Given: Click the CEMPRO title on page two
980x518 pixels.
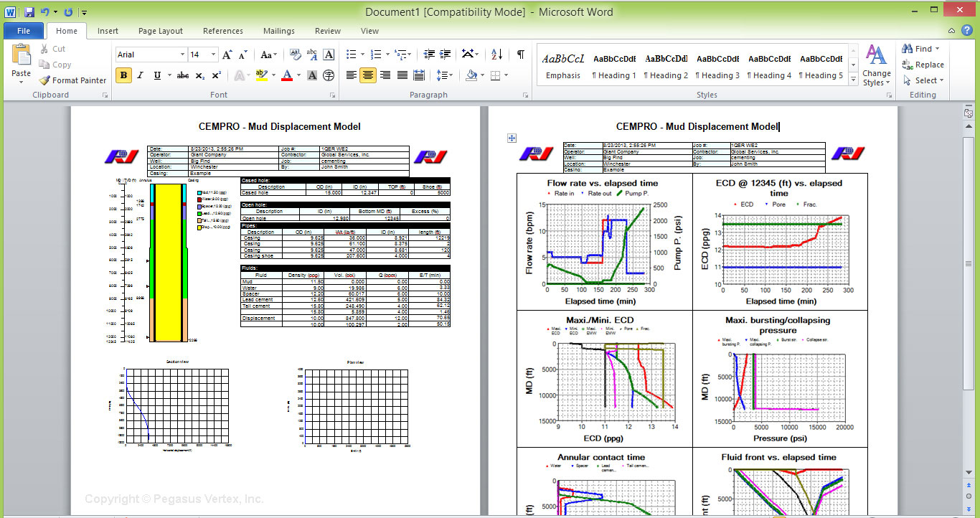Looking at the screenshot, I should 697,126.
